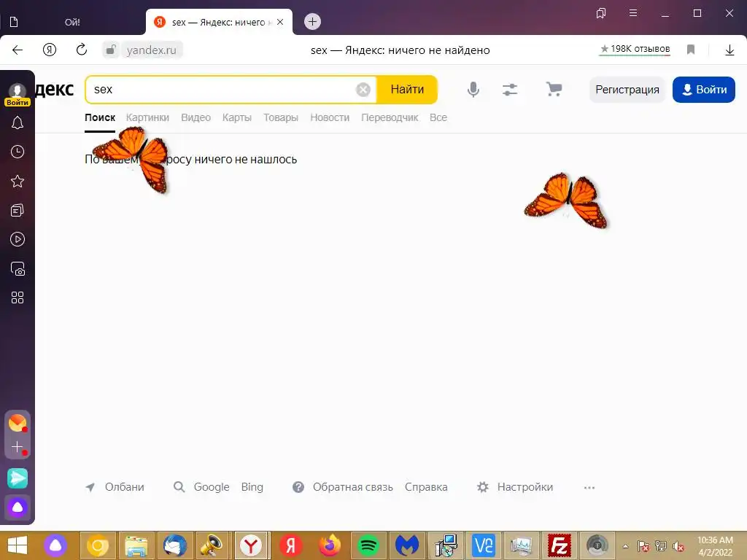Open Malwarebytes from the taskbar

coord(407,545)
